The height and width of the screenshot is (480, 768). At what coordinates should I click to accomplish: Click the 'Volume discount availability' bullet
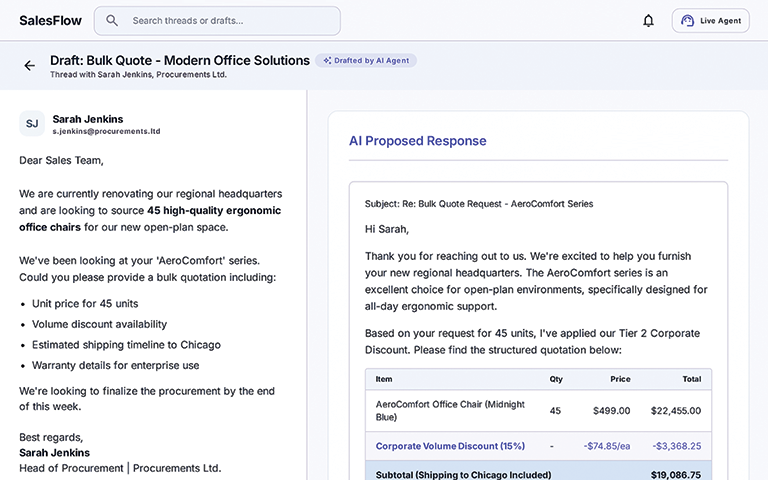pyautogui.click(x=99, y=324)
